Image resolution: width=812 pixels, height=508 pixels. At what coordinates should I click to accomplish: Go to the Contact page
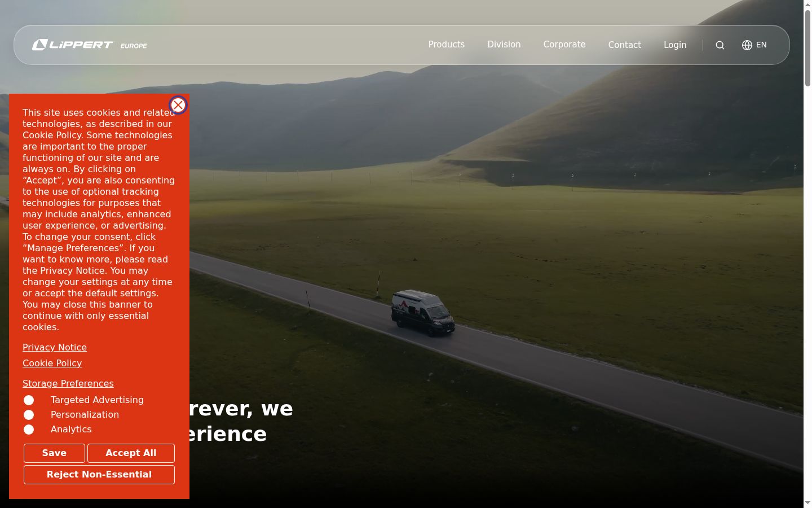[625, 45]
